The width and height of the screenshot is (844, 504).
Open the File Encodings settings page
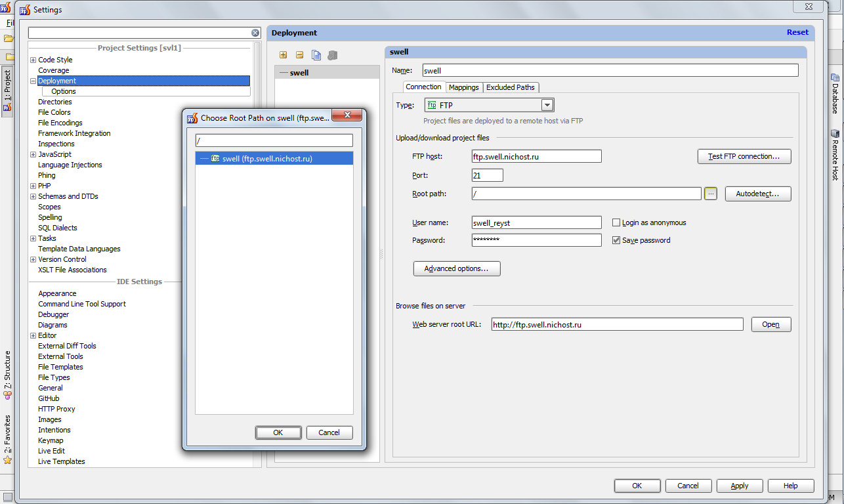(x=60, y=123)
